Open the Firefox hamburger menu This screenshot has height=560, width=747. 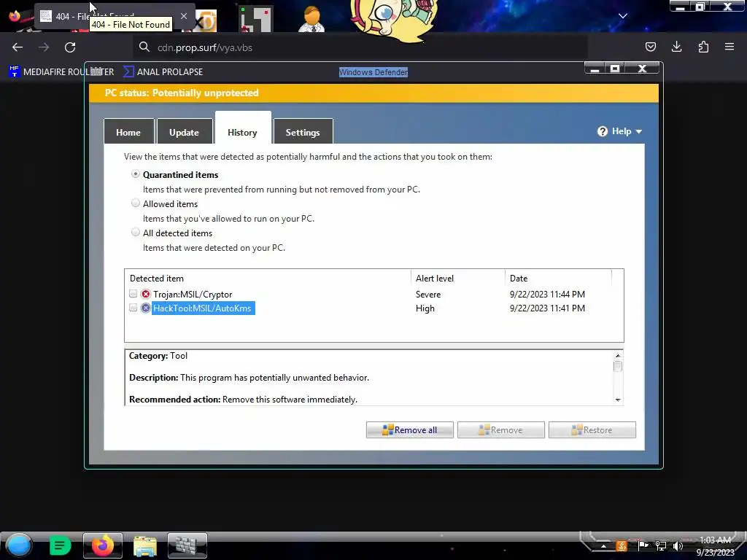pos(729,47)
